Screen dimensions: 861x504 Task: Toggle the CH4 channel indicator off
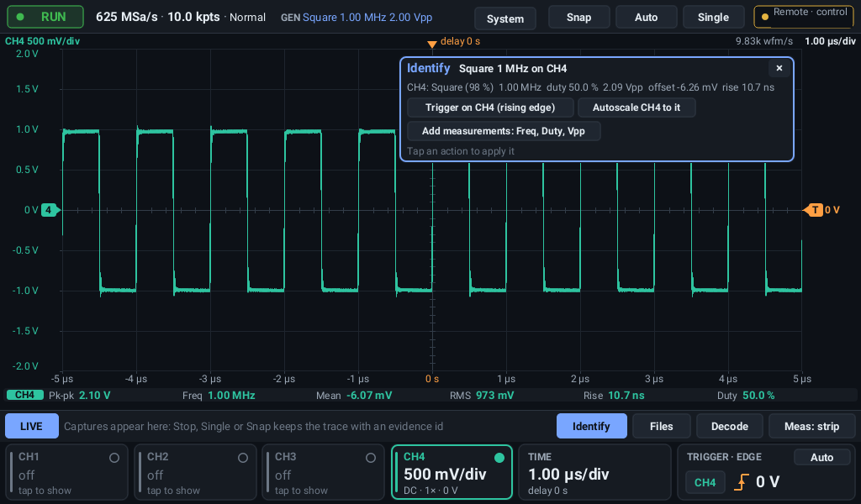pyautogui.click(x=499, y=458)
